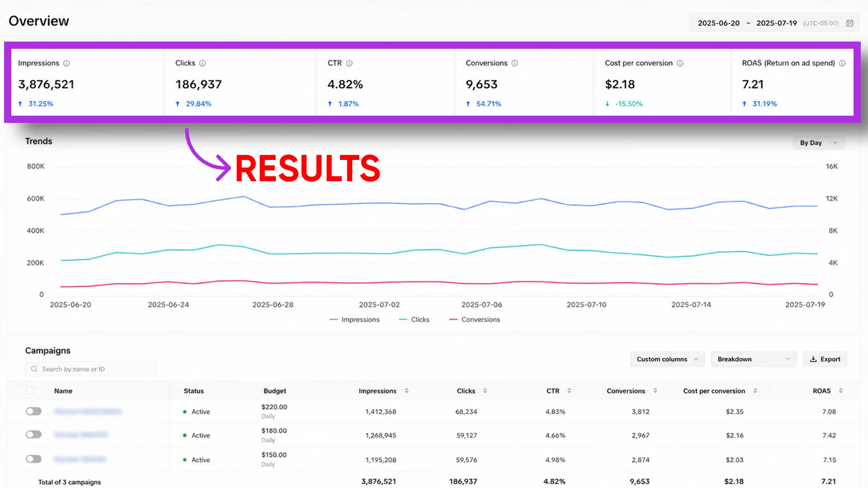Sort table by Clicks column

point(485,391)
